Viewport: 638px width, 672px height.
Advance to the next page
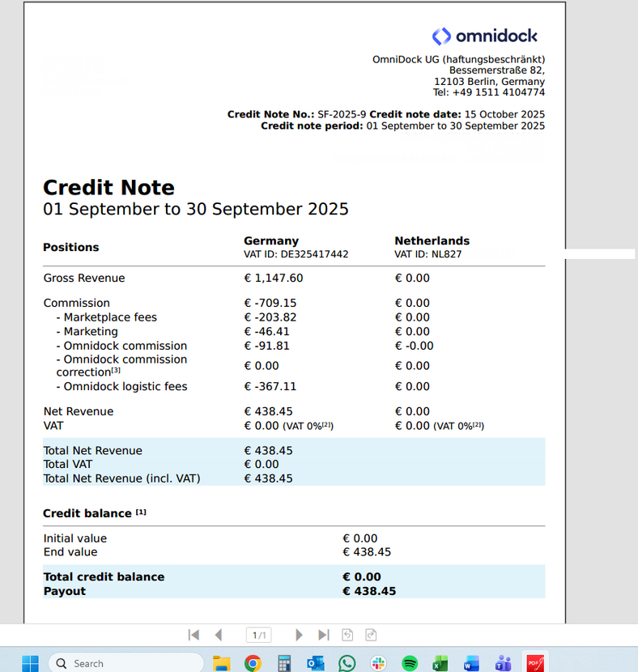(299, 636)
